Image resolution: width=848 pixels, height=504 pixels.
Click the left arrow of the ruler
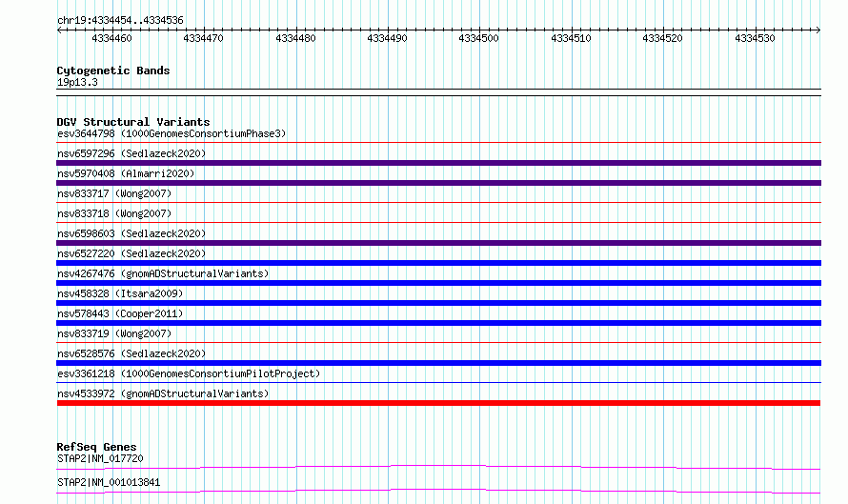[59, 30]
